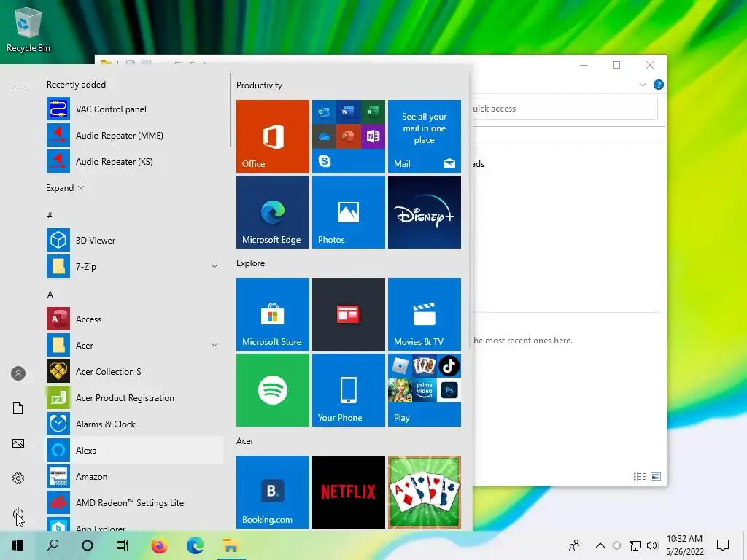Open App Explorer from the app list
The image size is (747, 560).
(134, 524)
